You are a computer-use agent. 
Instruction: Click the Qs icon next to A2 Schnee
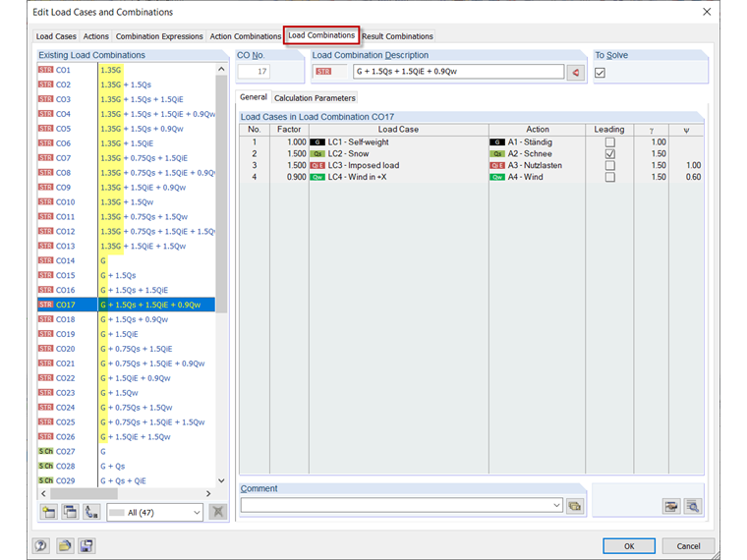497,154
